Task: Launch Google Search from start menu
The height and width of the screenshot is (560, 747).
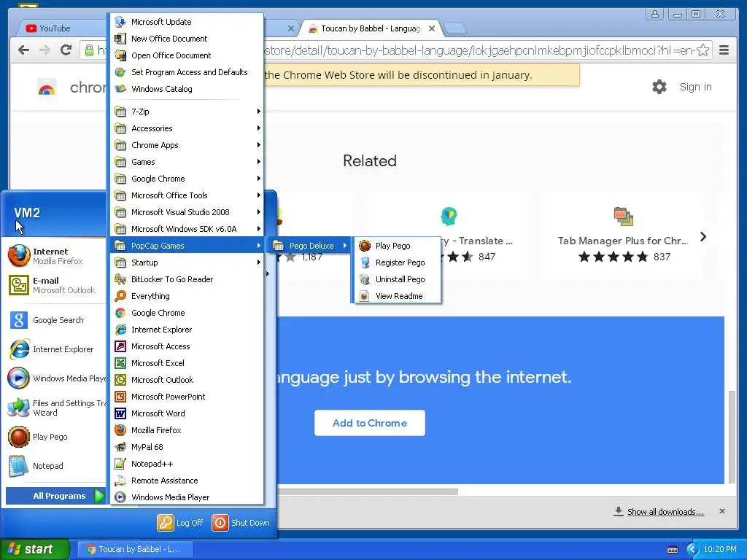Action: click(55, 320)
